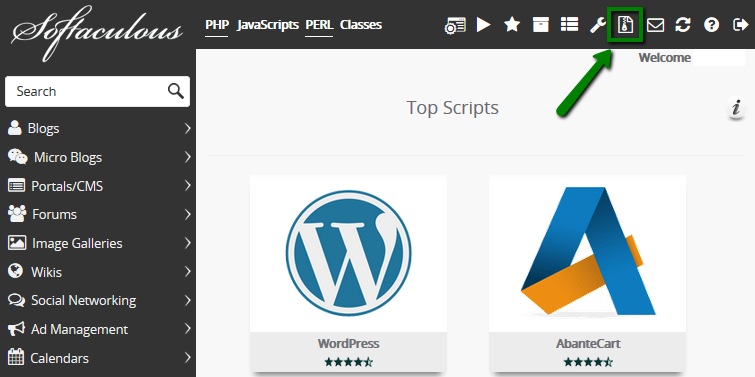The height and width of the screenshot is (377, 755).
Task: Expand the Blogs category
Action: pos(98,129)
